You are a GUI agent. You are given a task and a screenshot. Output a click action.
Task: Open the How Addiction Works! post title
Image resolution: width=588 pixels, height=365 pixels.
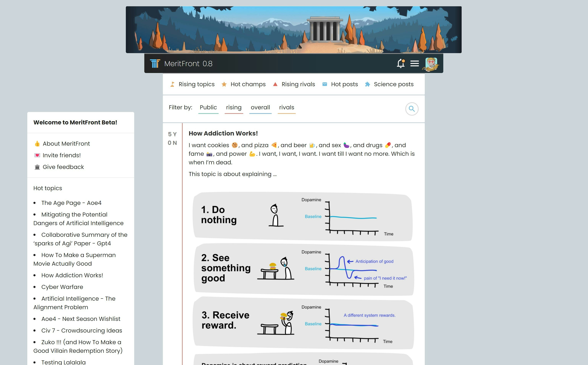pyautogui.click(x=223, y=134)
